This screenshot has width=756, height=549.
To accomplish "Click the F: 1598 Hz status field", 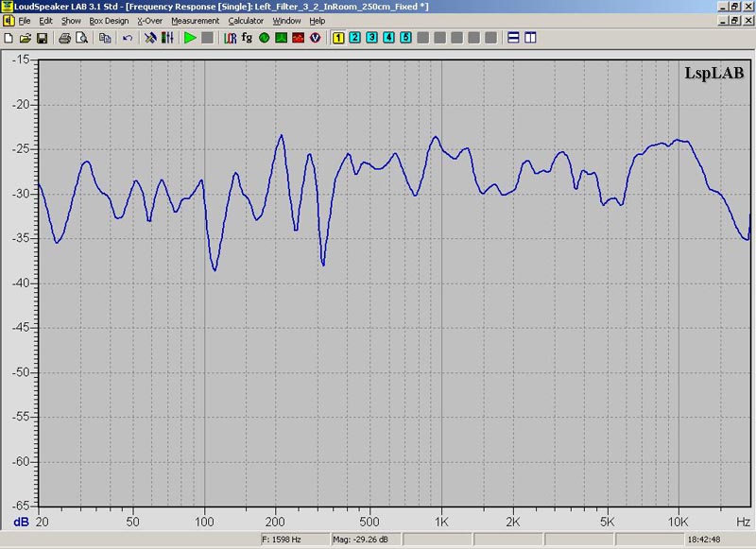I will tap(294, 540).
